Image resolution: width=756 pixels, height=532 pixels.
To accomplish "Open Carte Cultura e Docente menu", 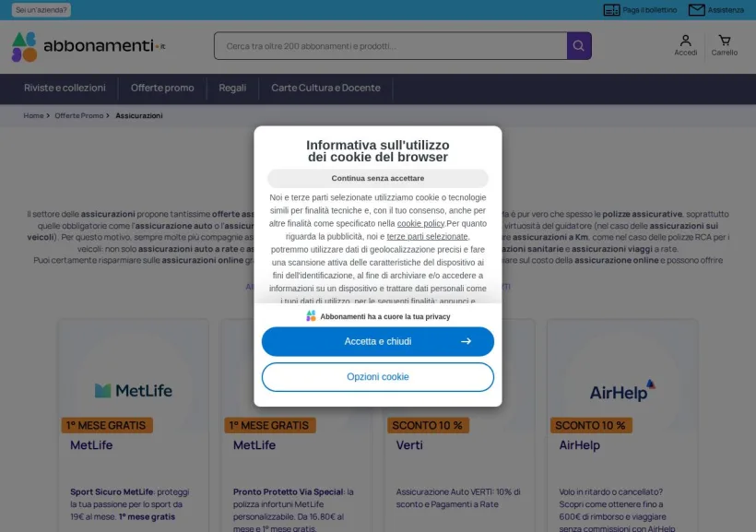I will pyautogui.click(x=325, y=88).
